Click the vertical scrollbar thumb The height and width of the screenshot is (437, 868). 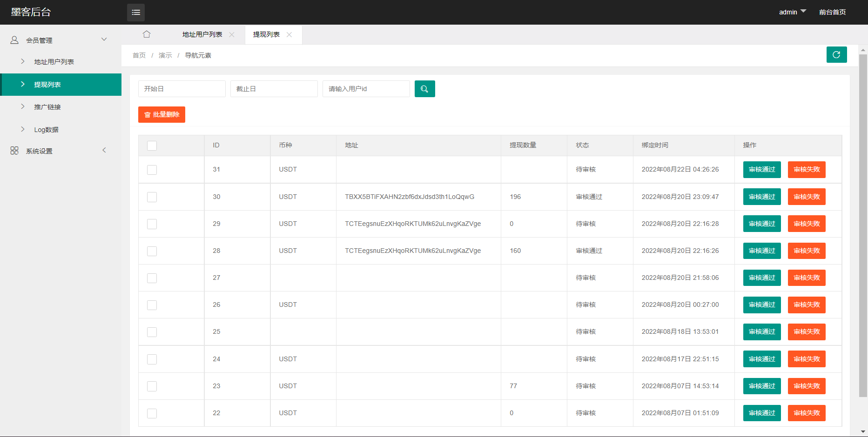point(863,225)
